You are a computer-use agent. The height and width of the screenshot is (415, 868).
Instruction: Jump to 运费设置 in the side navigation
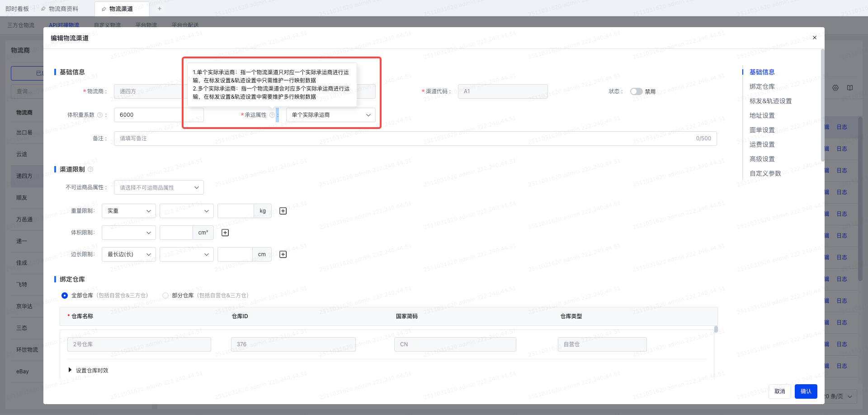pos(762,144)
